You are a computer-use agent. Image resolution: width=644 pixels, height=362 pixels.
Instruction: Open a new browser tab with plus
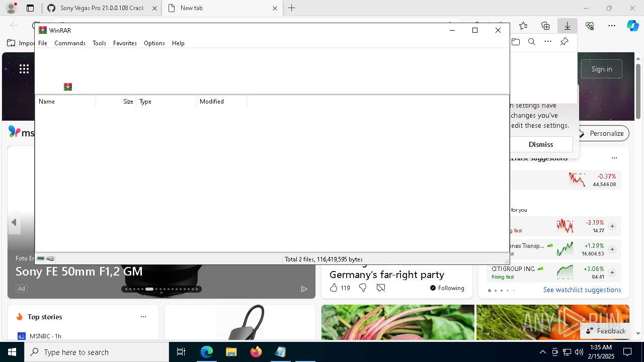291,8
